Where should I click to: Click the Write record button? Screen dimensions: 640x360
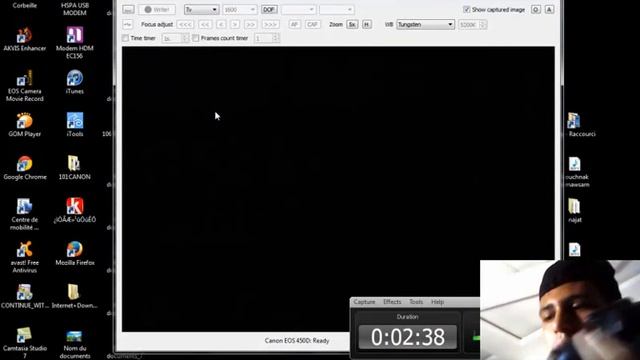point(157,9)
